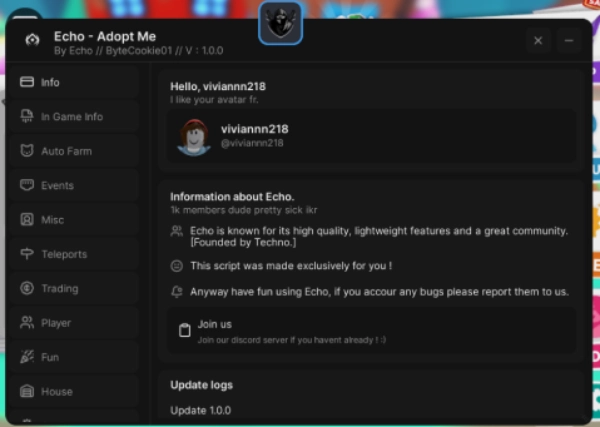
Task: Click the Misc sidebar icon
Action: click(27, 220)
